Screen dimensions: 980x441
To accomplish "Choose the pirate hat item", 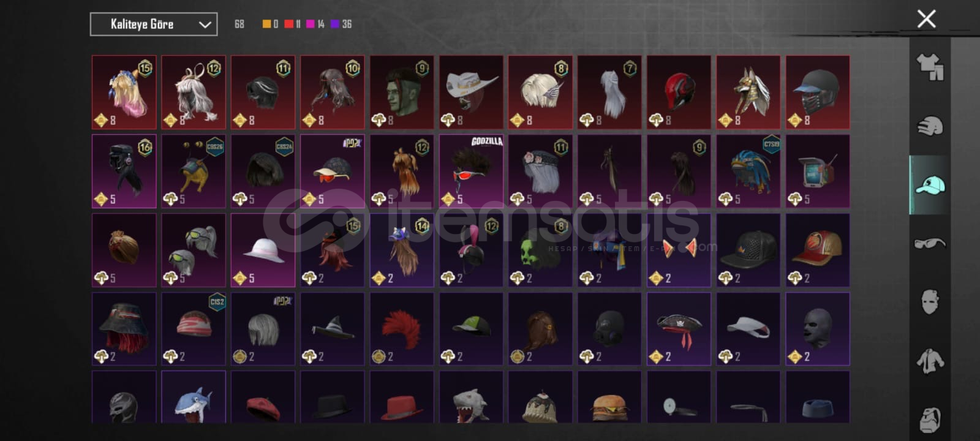I will [x=679, y=329].
